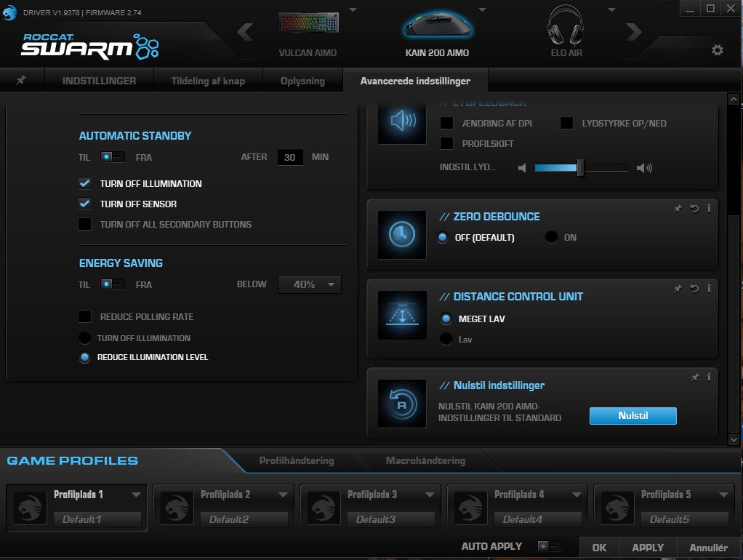Click Profilplads 5 ROCCAT icon
This screenshot has width=743, height=560.
(617, 508)
